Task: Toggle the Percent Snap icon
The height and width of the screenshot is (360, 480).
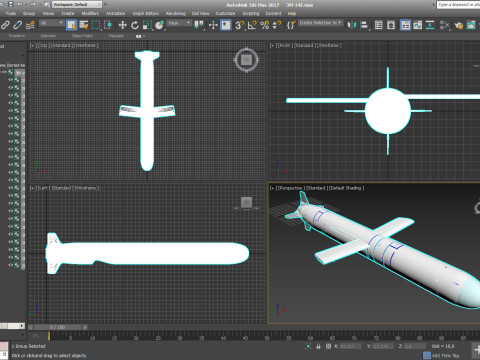Action: 265,25
